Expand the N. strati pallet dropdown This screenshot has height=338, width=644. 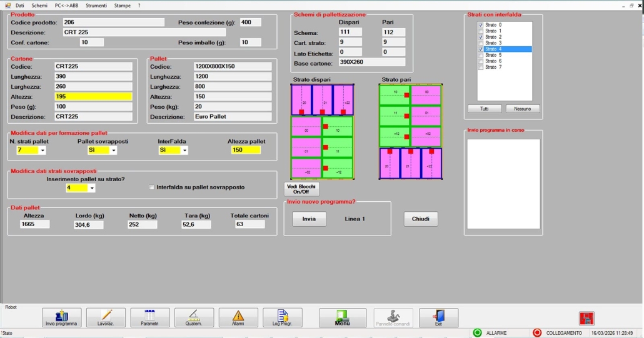tap(43, 151)
